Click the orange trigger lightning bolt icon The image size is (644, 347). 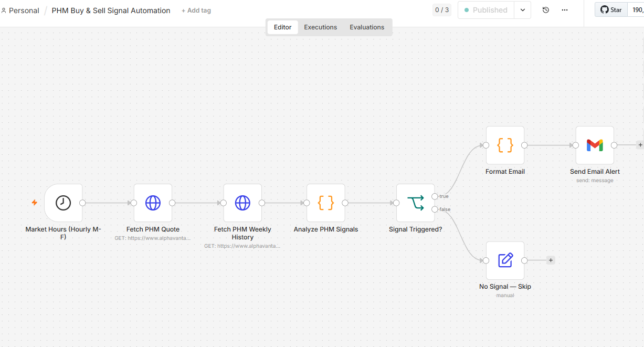35,203
